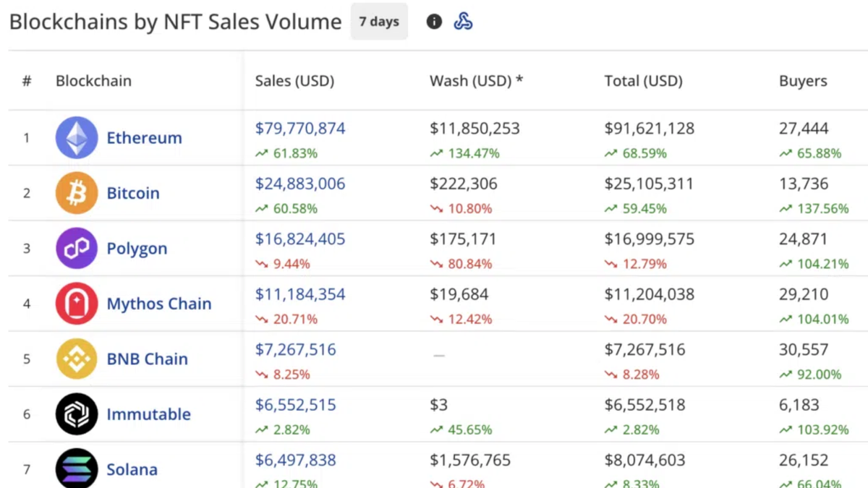Click the page title Blockchains by NFT Sales Volume
This screenshot has height=488, width=868.
tap(175, 22)
